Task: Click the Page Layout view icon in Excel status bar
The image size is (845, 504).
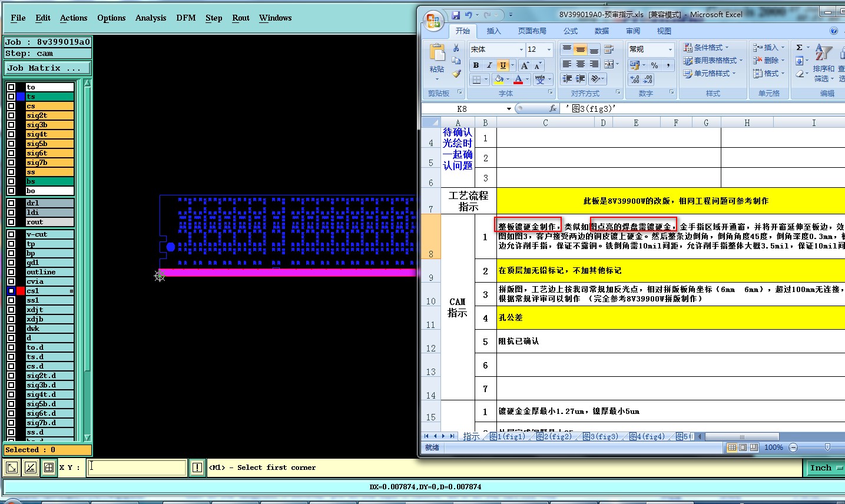Action: pos(743,447)
